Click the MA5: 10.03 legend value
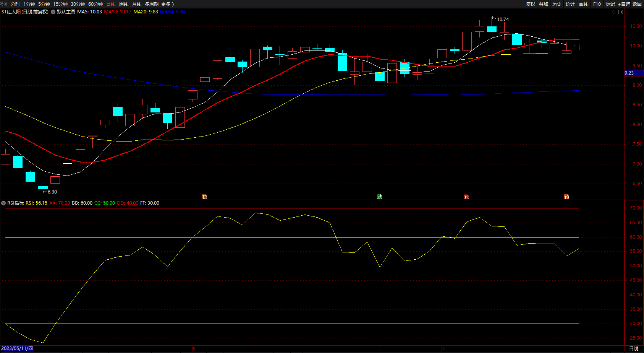Image resolution: width=644 pixels, height=353 pixels. point(90,12)
